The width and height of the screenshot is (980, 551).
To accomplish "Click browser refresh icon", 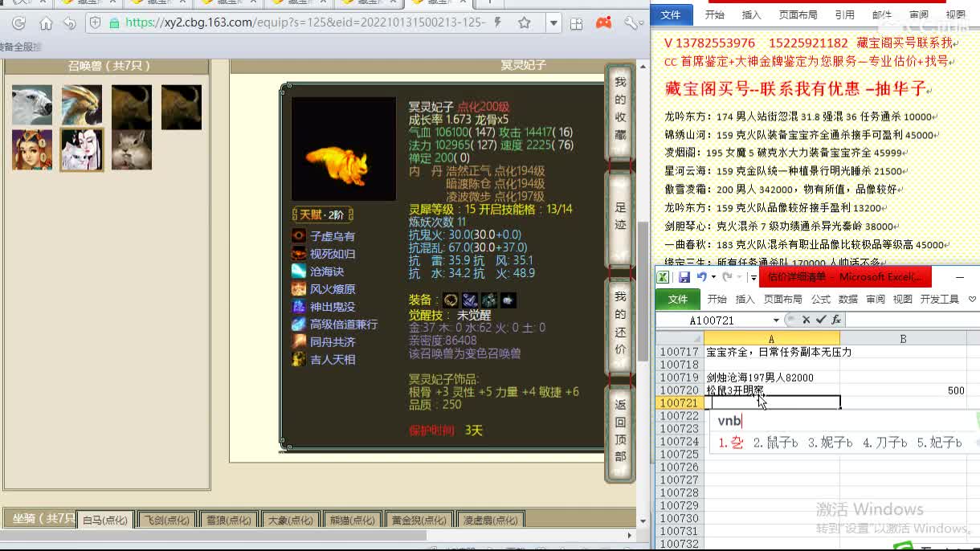I will [19, 23].
